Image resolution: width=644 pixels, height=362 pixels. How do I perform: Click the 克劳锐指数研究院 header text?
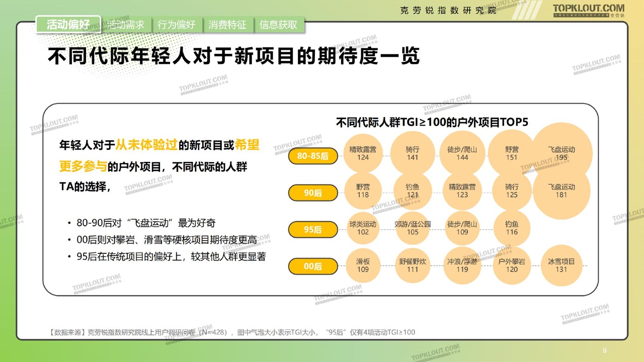coord(448,10)
